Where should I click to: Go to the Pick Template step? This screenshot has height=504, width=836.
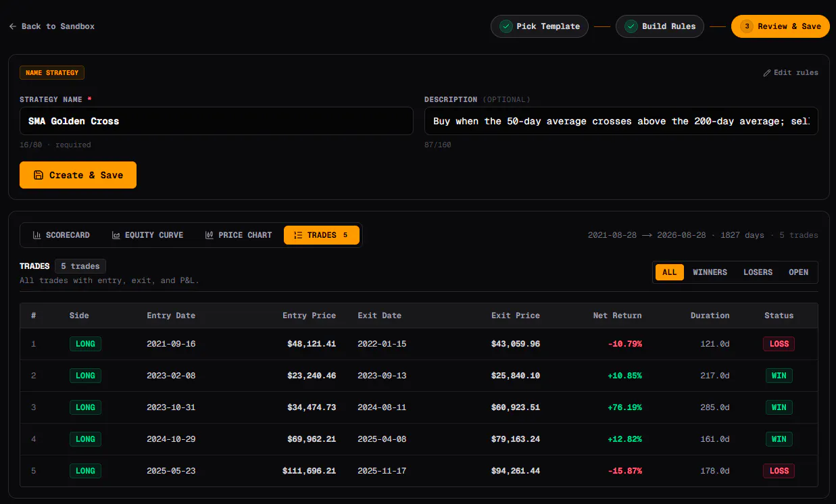click(x=539, y=26)
